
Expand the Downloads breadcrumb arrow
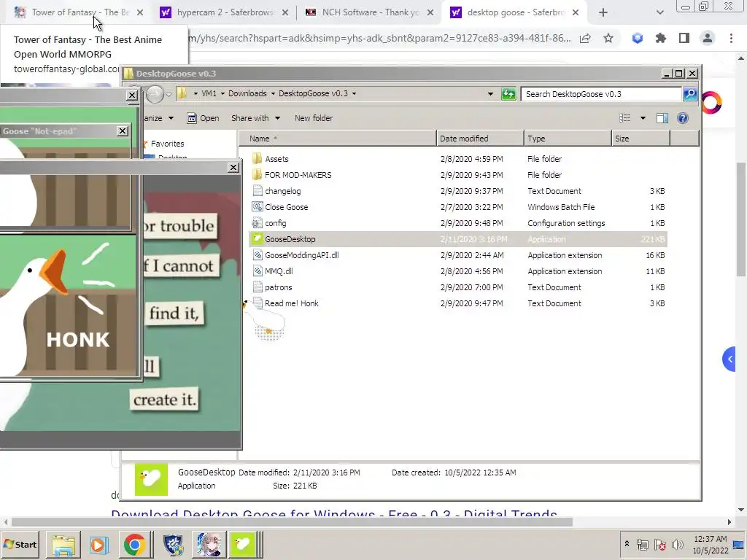click(x=273, y=94)
